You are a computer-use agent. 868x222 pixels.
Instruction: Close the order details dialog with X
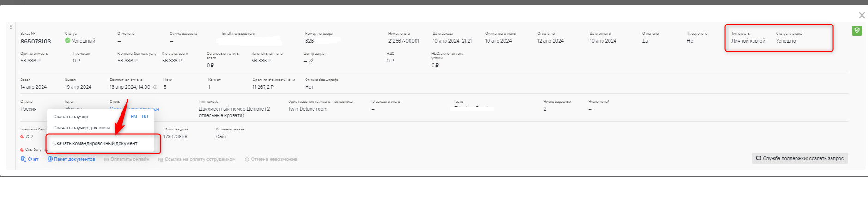coord(862,15)
